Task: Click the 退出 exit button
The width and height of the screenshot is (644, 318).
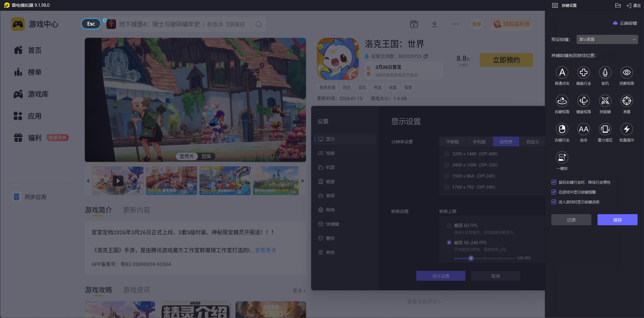Action: tap(634, 6)
